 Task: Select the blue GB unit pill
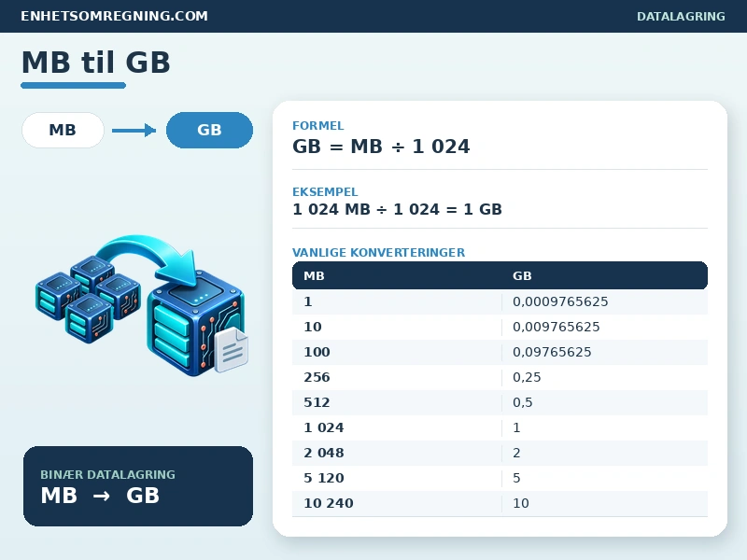[x=209, y=130]
